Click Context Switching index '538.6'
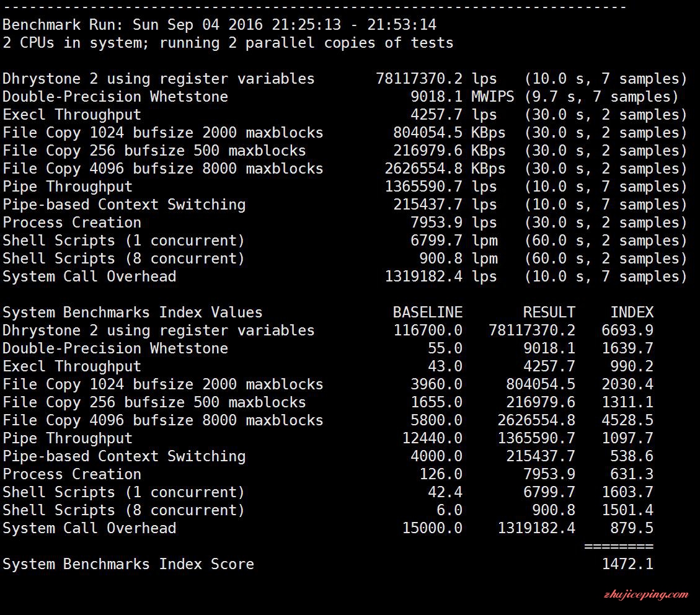The image size is (700, 615). 632,456
